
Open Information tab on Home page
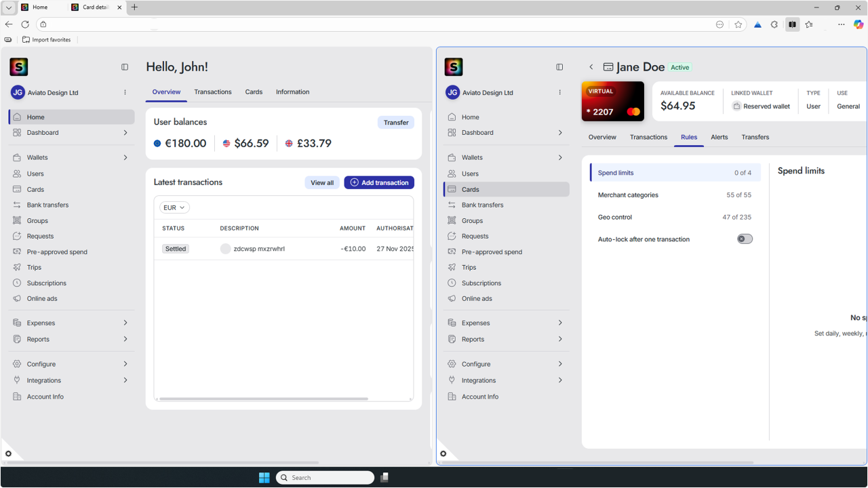point(292,92)
